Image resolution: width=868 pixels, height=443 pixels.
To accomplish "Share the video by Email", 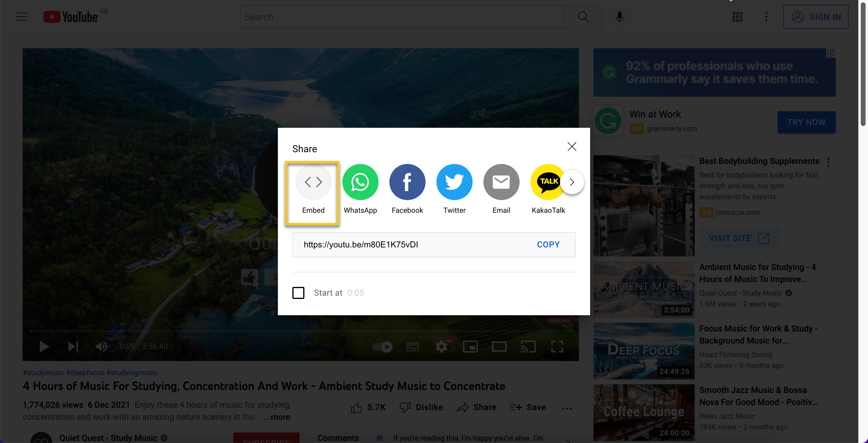I will [x=501, y=190].
